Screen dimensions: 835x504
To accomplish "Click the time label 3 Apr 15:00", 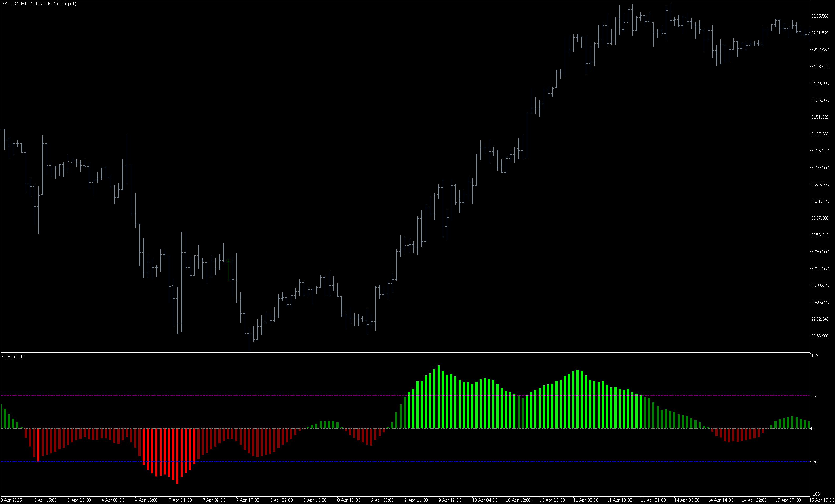I will 46,500.
